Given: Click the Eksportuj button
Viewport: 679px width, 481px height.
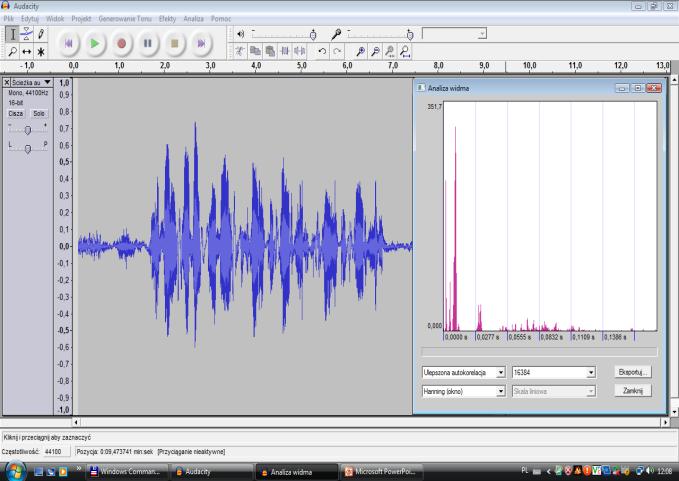Looking at the screenshot, I should pyautogui.click(x=633, y=372).
